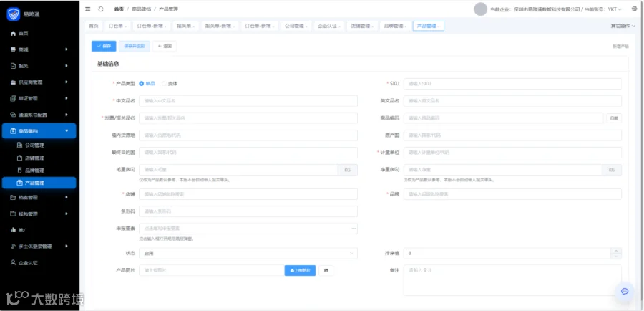Click the 英文品名 input field
Viewport: 644px width, 311px height.
pyautogui.click(x=512, y=101)
